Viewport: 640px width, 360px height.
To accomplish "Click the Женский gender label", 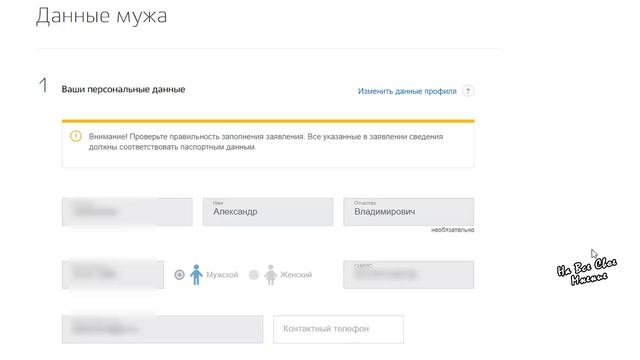I will click(296, 275).
